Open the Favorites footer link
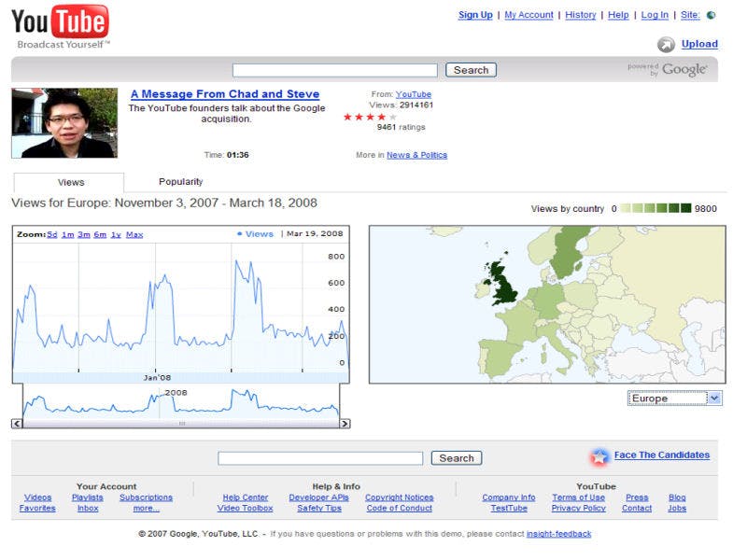Image resolution: width=747 pixels, height=560 pixels. 37,508
